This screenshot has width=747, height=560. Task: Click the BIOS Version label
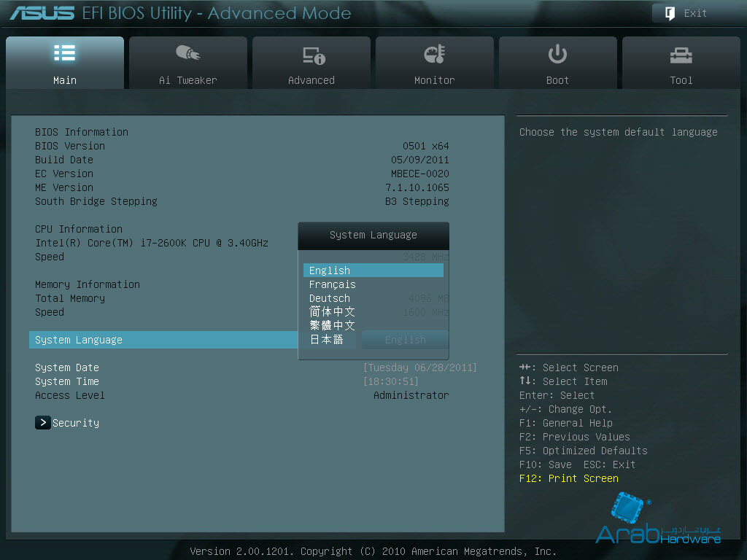pos(69,146)
